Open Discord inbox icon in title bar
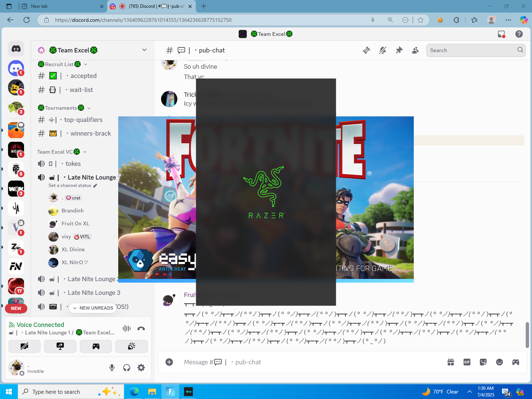This screenshot has width=532, height=399. (501, 34)
